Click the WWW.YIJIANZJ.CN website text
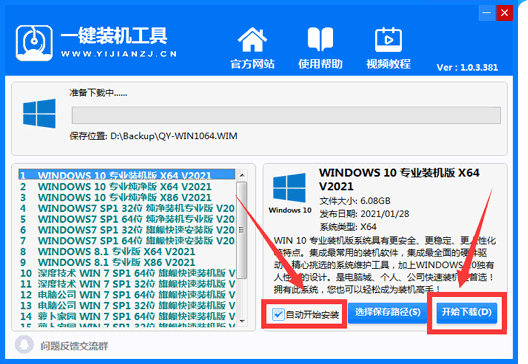Image resolution: width=528 pixels, height=364 pixels. pyautogui.click(x=119, y=54)
